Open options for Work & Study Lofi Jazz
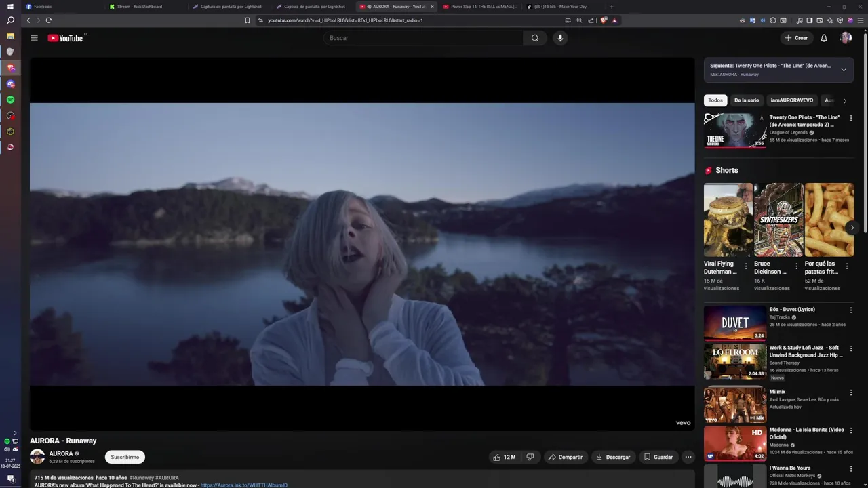Viewport: 868px width, 488px height. pos(851,348)
